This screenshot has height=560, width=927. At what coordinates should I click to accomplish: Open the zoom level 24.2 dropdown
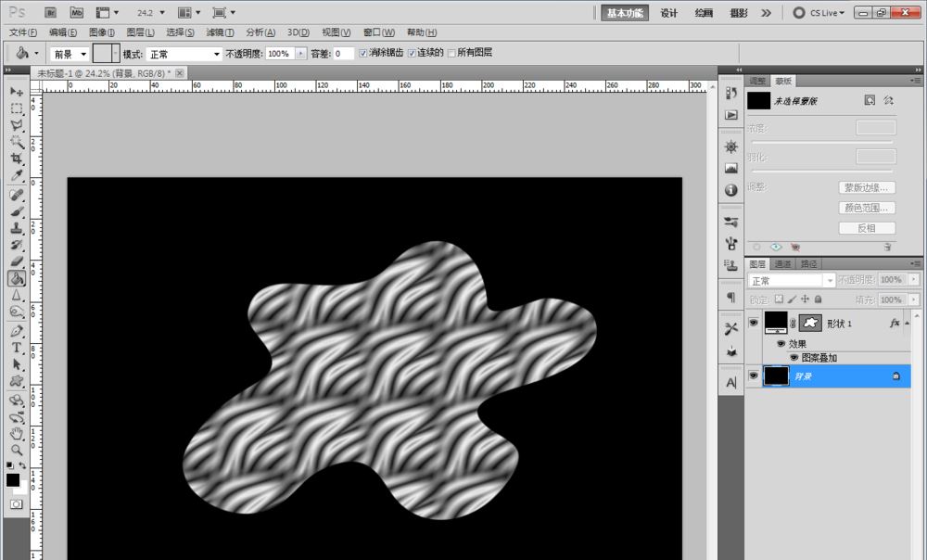click(162, 12)
